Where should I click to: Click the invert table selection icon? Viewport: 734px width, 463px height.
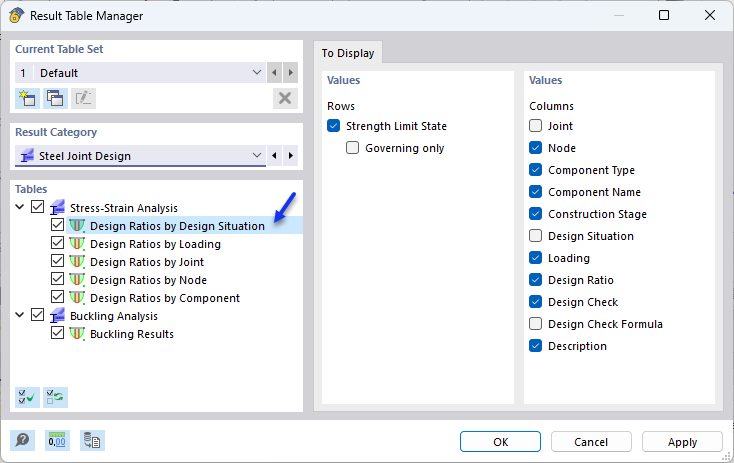pyautogui.click(x=55, y=397)
